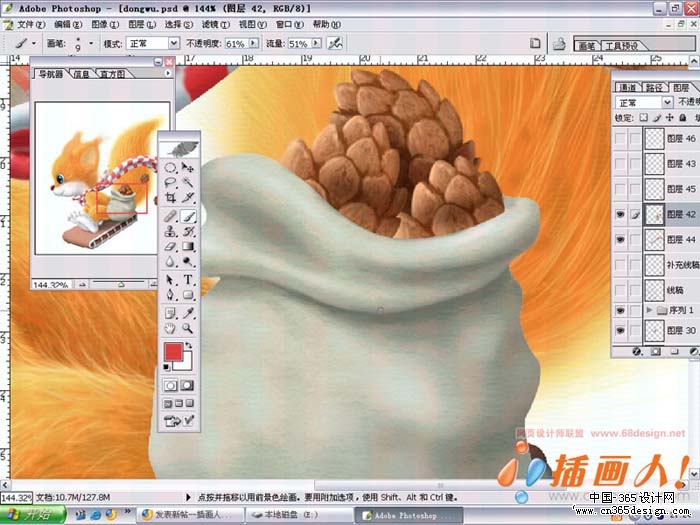
Task: Switch to the 信息 tab
Action: [x=81, y=74]
